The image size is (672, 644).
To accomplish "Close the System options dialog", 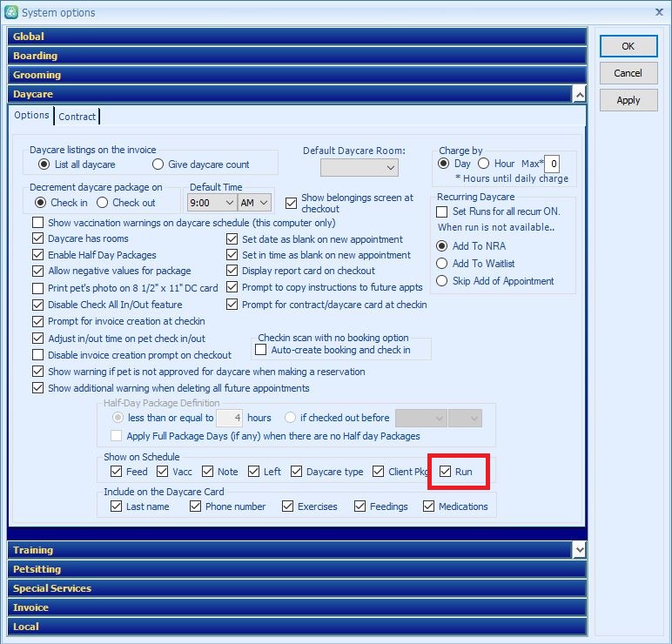I will pos(659,12).
